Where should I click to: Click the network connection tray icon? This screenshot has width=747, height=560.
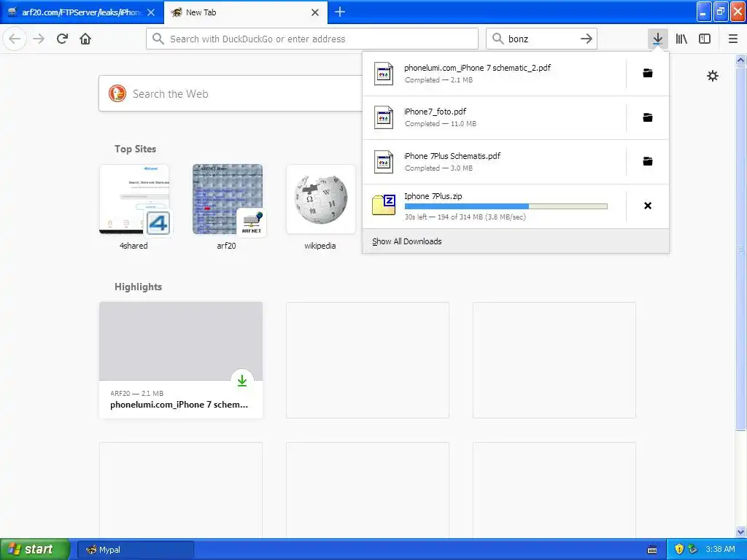tap(693, 549)
